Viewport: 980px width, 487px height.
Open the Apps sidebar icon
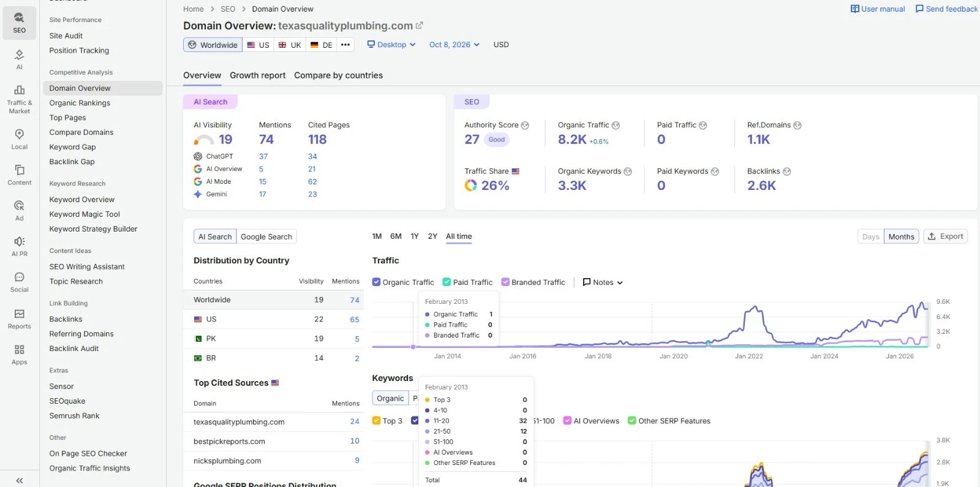click(19, 354)
